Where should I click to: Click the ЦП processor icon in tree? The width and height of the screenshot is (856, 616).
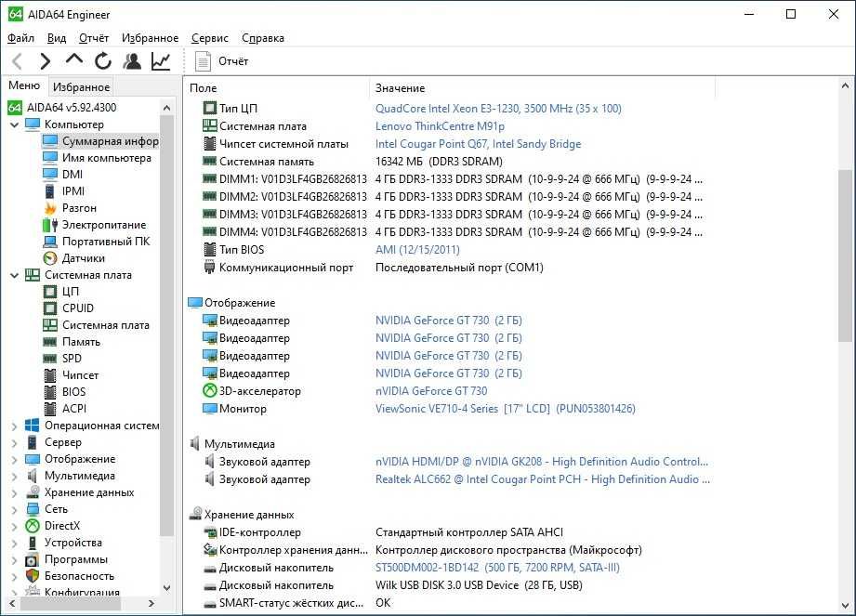click(49, 292)
